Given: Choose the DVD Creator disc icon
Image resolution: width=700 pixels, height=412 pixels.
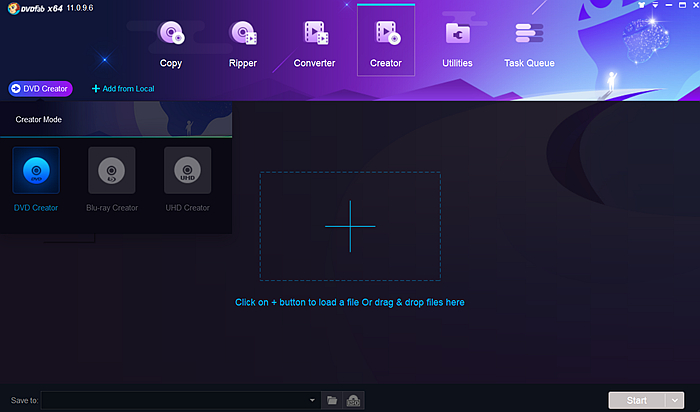Looking at the screenshot, I should point(36,171).
